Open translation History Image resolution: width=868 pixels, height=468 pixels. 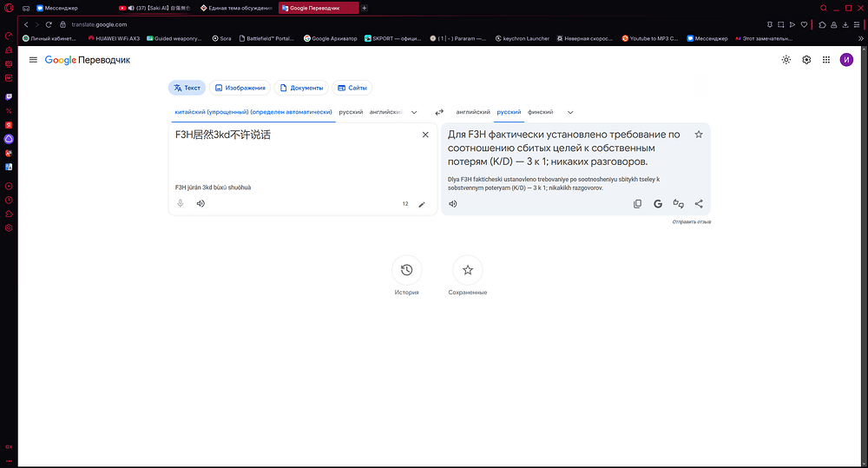point(406,270)
